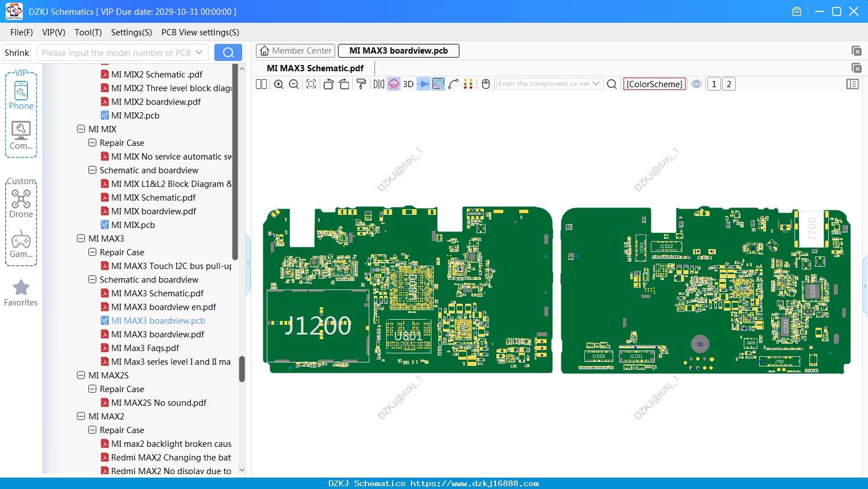Open MI MAX3 Schematic.pdf in the tree
This screenshot has width=868, height=489.
(x=157, y=293)
